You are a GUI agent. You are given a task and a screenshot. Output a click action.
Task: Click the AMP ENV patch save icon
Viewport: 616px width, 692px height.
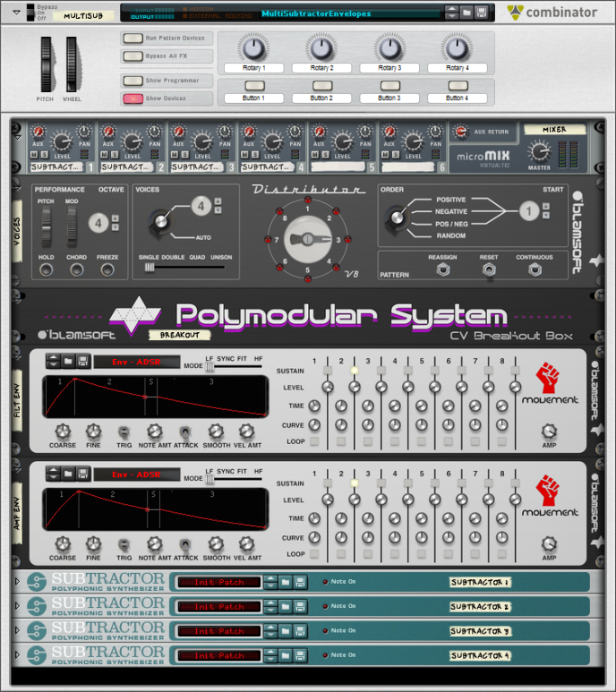point(82,472)
